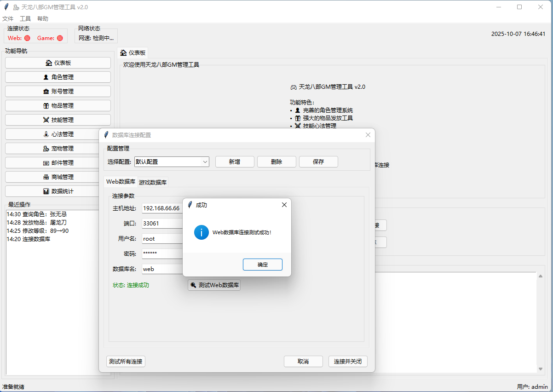Click the 保存 configuration button

click(318, 162)
